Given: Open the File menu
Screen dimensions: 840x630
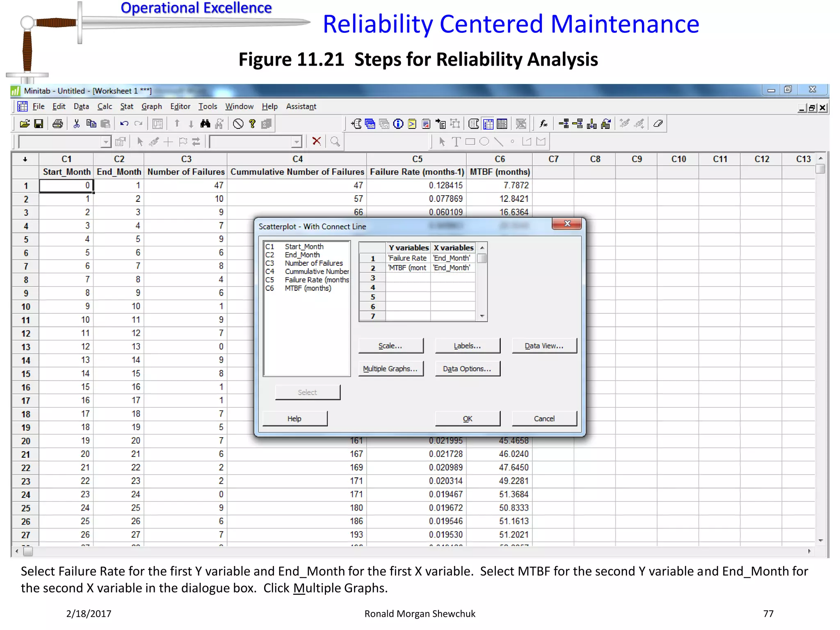Looking at the screenshot, I should [x=39, y=107].
